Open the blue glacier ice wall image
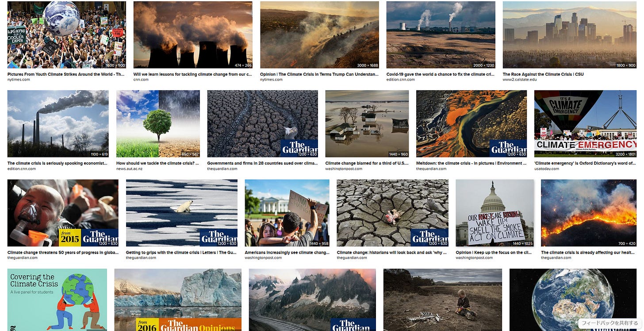Image resolution: width=644 pixels, height=331 pixels. pos(178,300)
